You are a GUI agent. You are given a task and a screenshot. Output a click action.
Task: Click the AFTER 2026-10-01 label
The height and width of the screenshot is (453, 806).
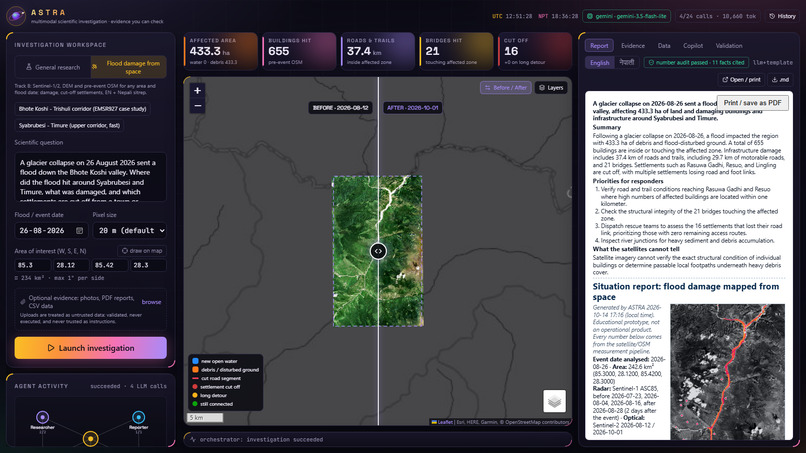point(412,108)
